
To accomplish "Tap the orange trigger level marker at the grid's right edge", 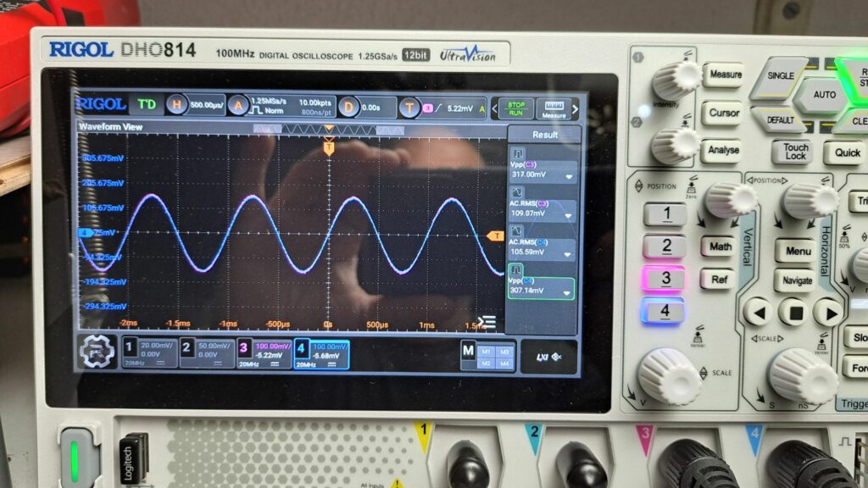I will coord(495,236).
